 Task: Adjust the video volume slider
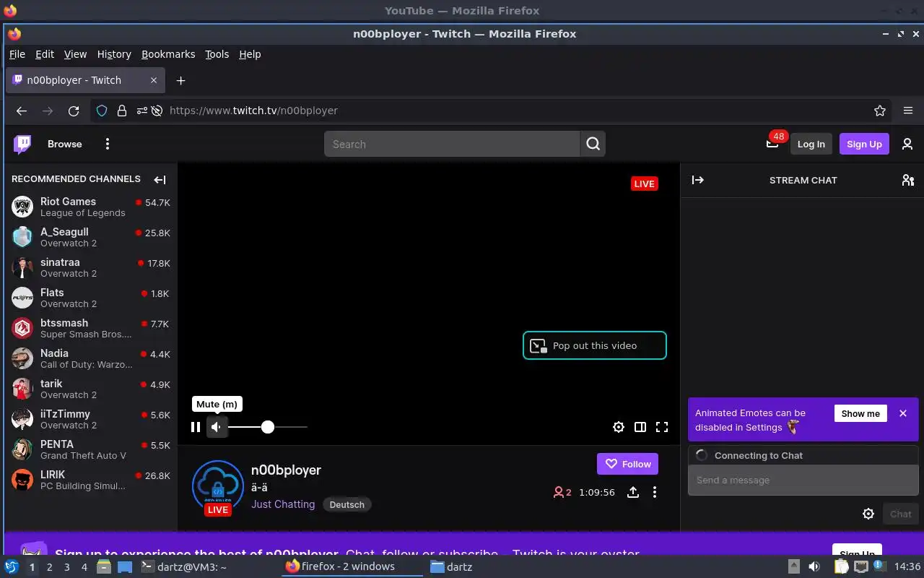click(x=268, y=427)
